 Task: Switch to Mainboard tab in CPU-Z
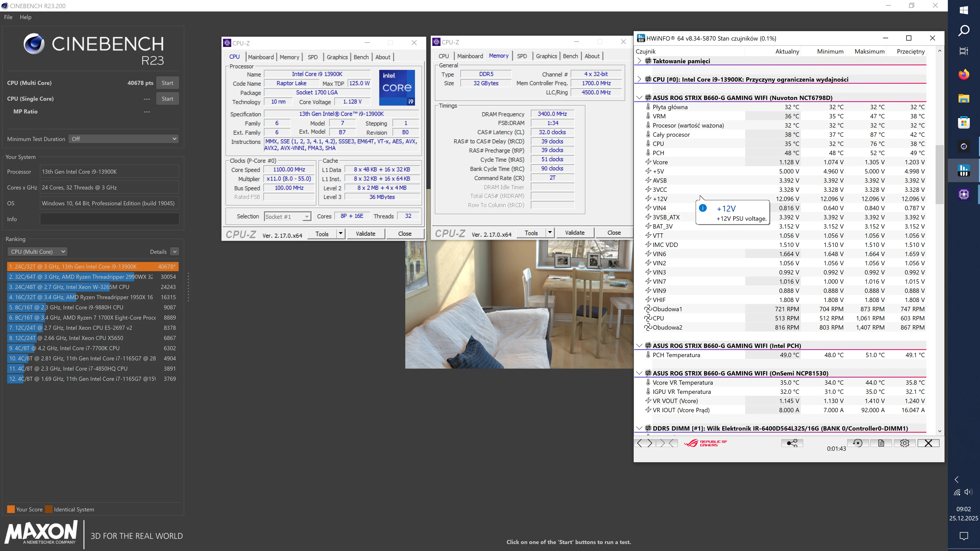pyautogui.click(x=261, y=57)
